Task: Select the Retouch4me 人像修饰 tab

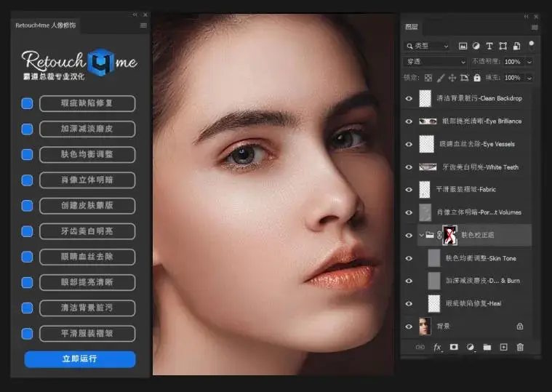Action: [x=45, y=25]
